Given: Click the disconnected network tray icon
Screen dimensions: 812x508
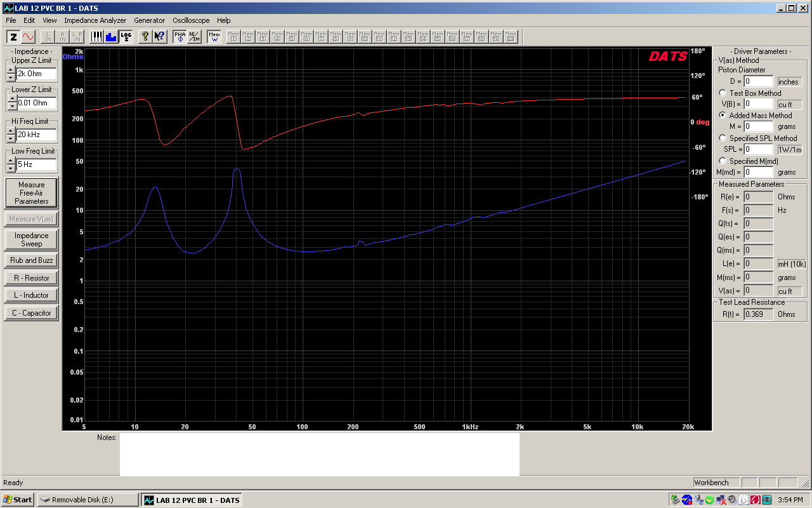Looking at the screenshot, I should (721, 500).
